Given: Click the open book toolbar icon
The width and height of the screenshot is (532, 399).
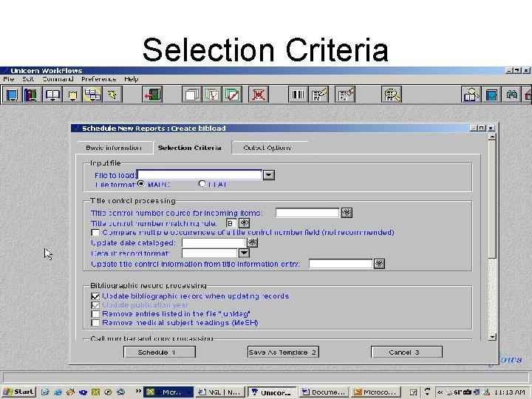Looking at the screenshot, I should [52, 95].
